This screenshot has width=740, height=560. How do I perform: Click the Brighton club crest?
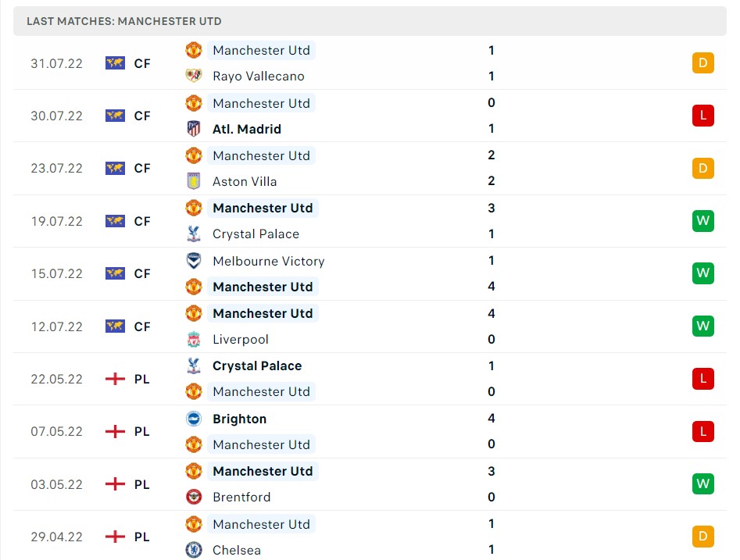click(193, 419)
